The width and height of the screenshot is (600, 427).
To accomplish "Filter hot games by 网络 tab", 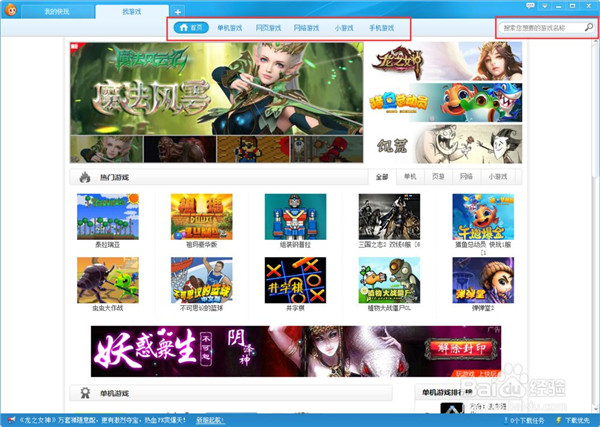I will 466,177.
